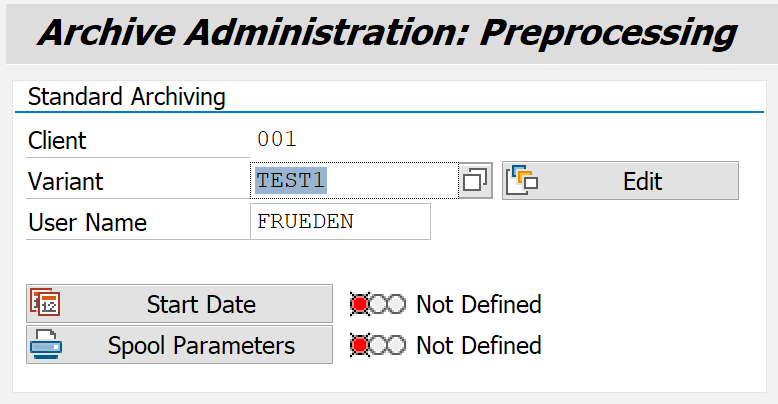
Task: Click the Standard Archiving group header
Action: coord(127,97)
